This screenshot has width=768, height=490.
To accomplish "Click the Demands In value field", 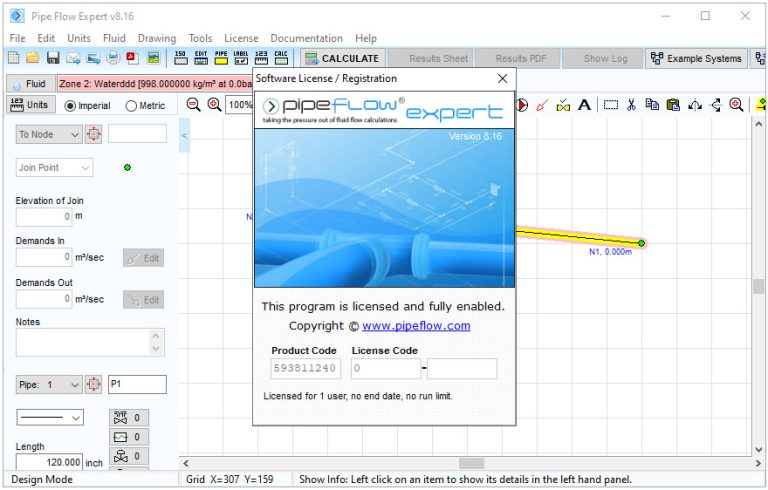I will (x=44, y=257).
